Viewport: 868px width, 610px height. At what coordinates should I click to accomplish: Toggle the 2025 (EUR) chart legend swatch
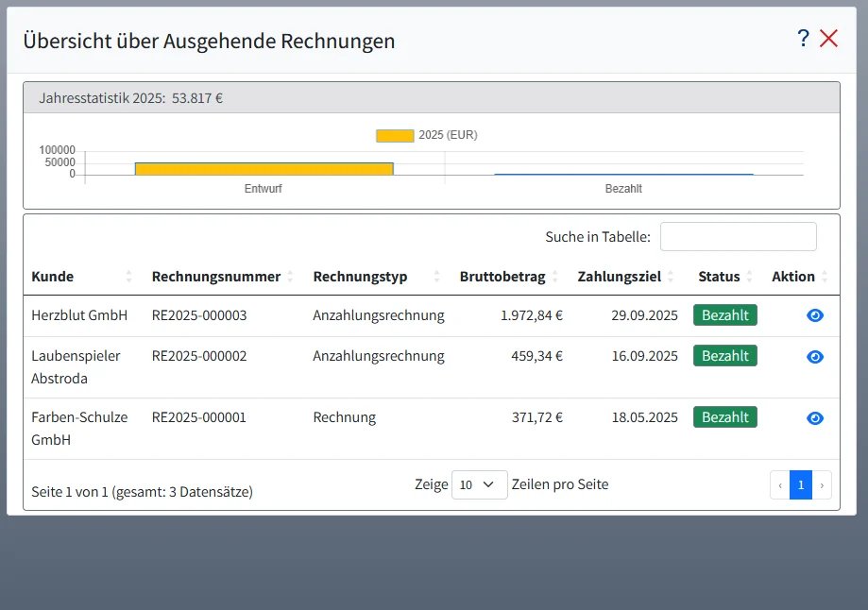[x=395, y=135]
